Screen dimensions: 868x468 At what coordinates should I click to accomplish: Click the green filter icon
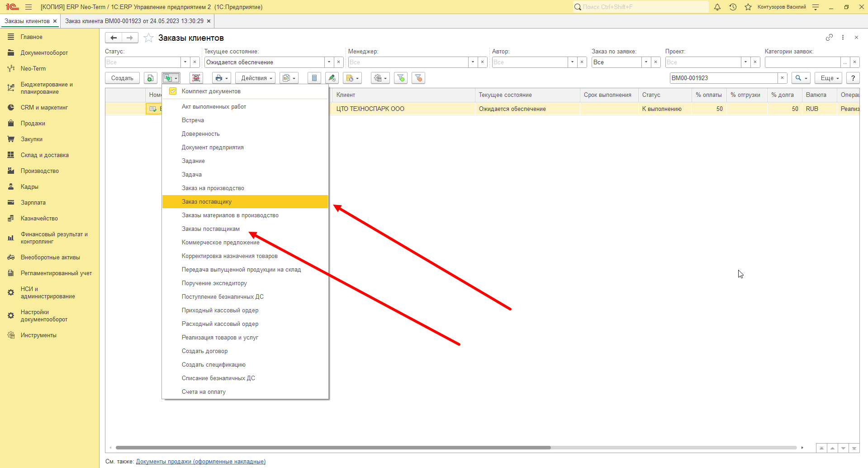coord(401,78)
